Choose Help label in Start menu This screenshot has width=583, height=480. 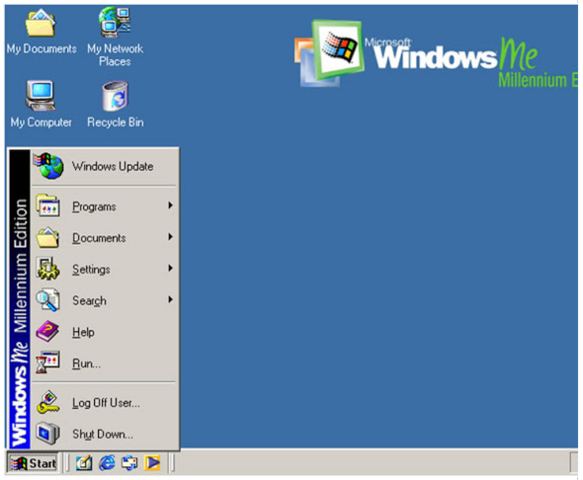point(83,332)
